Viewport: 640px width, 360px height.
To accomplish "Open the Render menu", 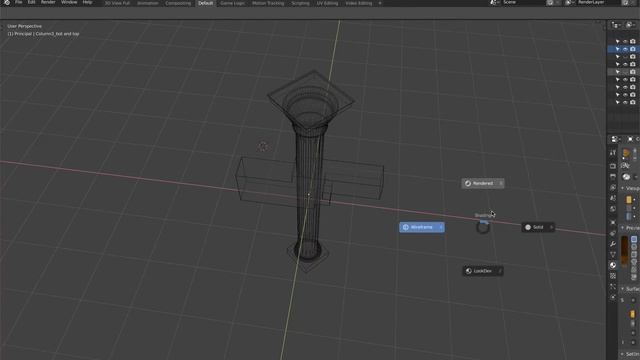I will click(48, 2).
